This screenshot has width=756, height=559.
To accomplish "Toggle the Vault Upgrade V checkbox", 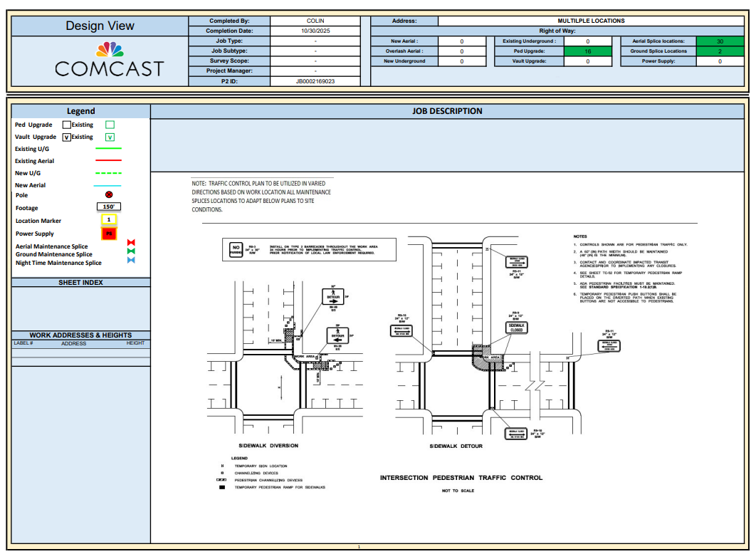I will (66, 136).
